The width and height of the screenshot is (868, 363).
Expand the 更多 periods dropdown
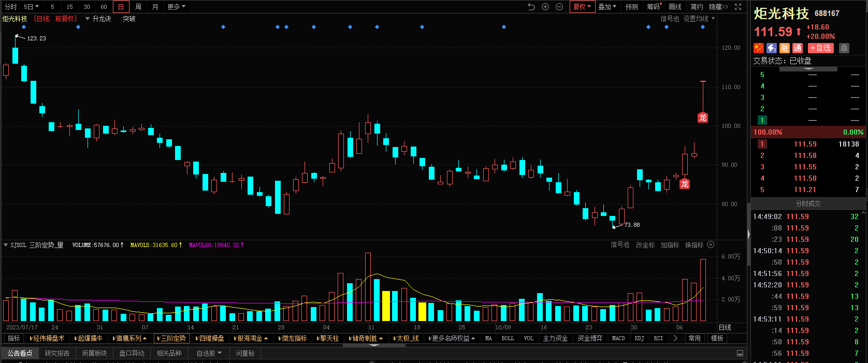coord(176,7)
